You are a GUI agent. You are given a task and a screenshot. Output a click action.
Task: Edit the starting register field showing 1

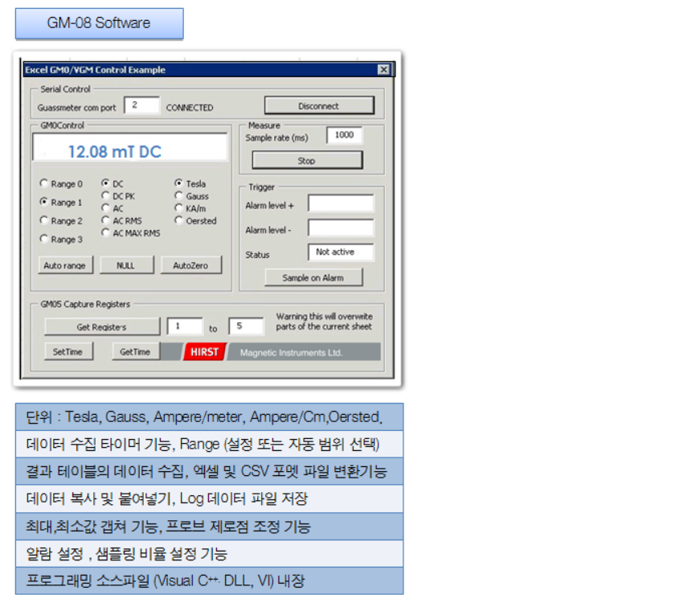point(184,326)
